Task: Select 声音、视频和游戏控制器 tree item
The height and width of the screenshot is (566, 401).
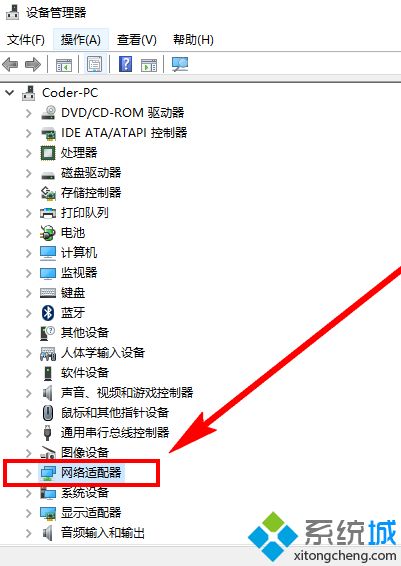Action: [x=127, y=392]
